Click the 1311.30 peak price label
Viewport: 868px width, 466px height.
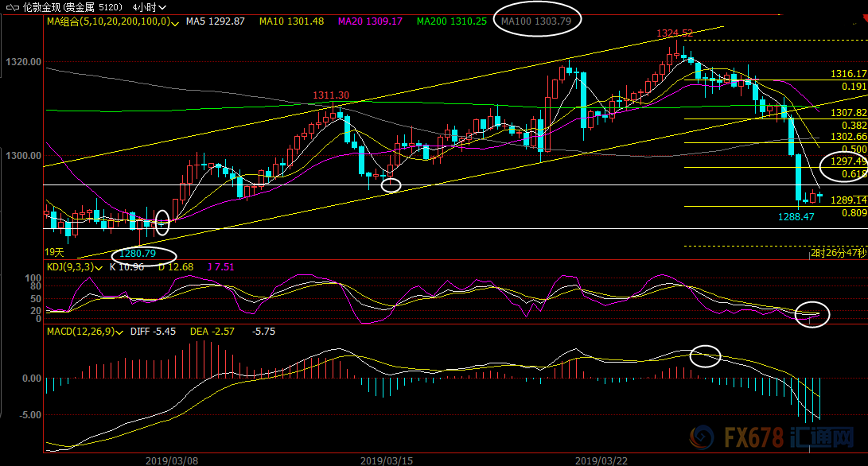coord(331,95)
